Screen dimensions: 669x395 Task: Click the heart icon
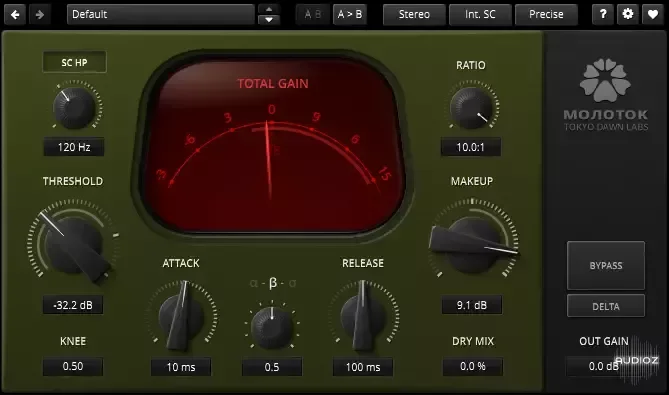[653, 15]
